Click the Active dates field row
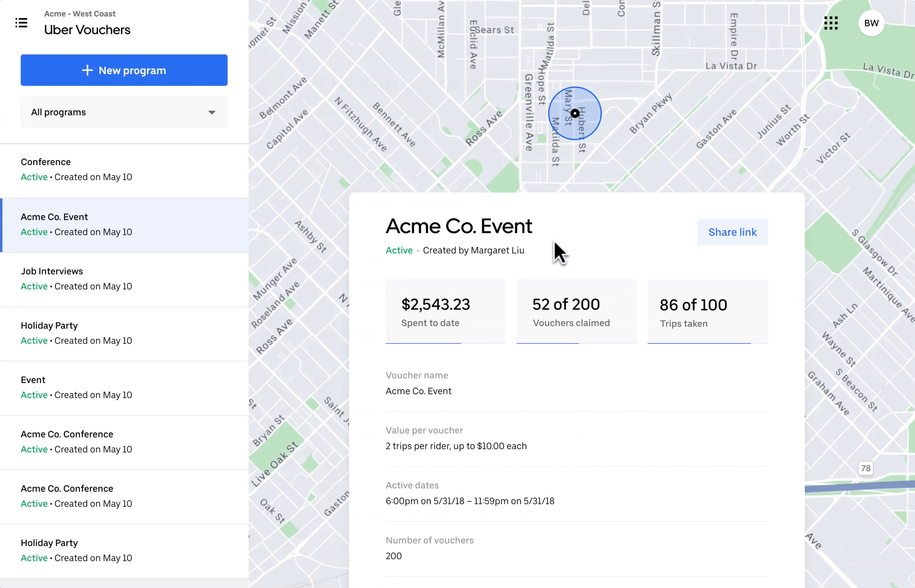The image size is (915, 588). click(x=577, y=493)
